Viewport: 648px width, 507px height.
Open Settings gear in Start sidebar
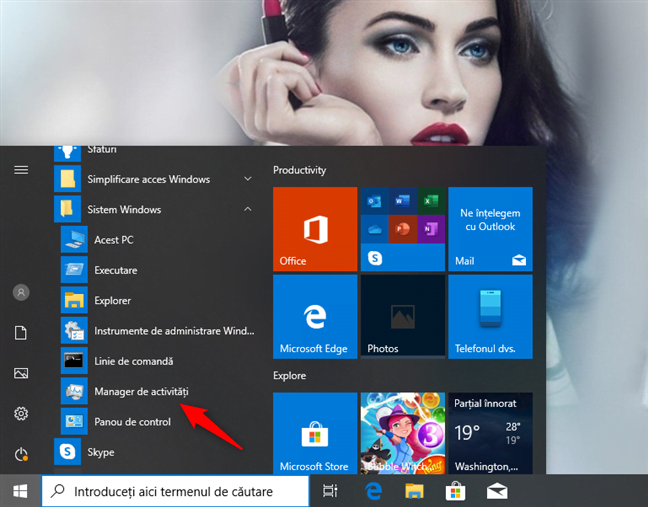click(20, 414)
